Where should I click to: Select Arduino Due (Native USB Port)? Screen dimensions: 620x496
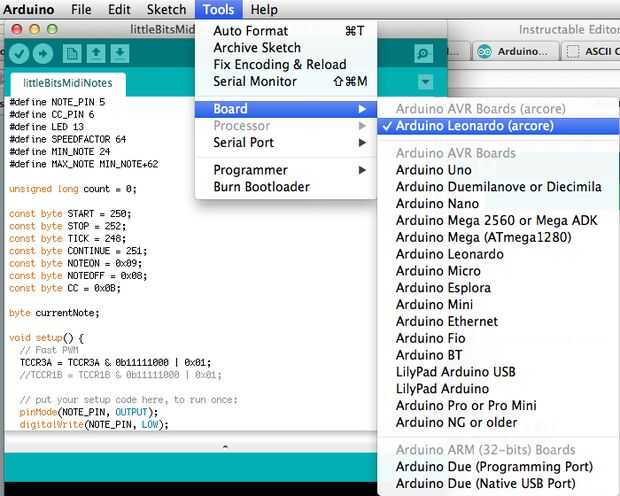(498, 483)
